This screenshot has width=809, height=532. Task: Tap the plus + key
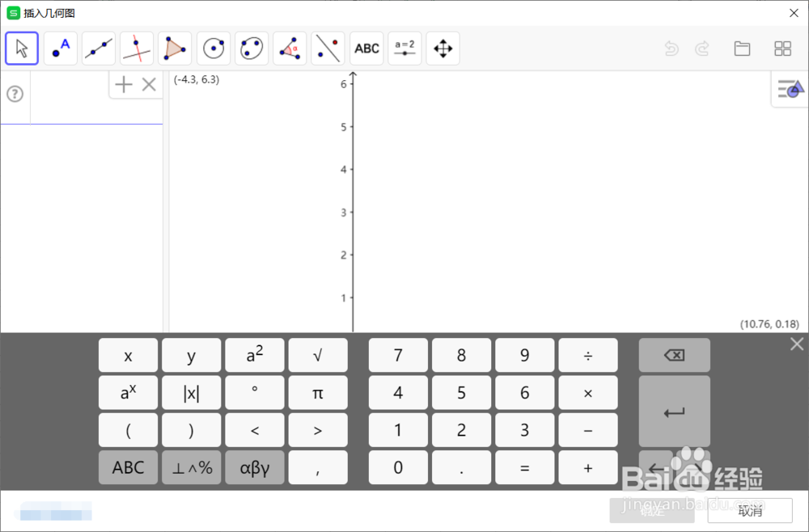click(x=588, y=467)
